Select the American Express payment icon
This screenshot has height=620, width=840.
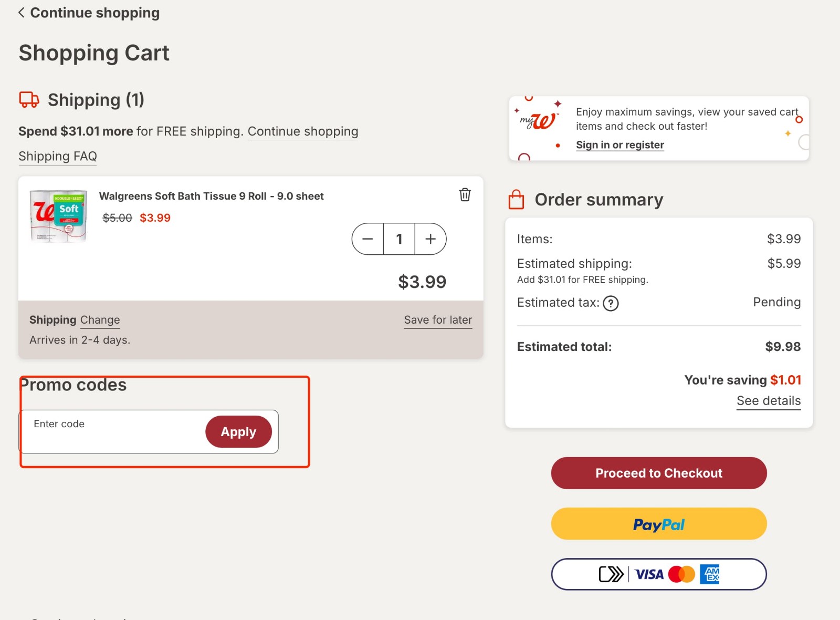tap(711, 574)
